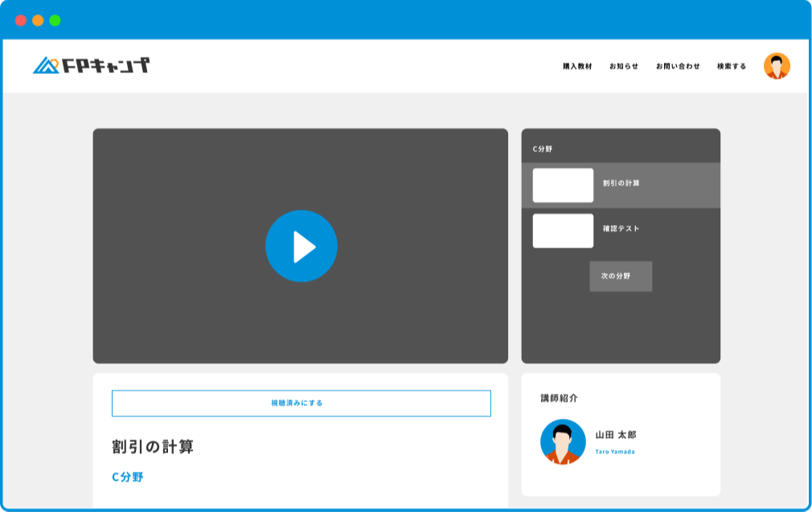Click the Taro Yamada link

pyautogui.click(x=615, y=452)
